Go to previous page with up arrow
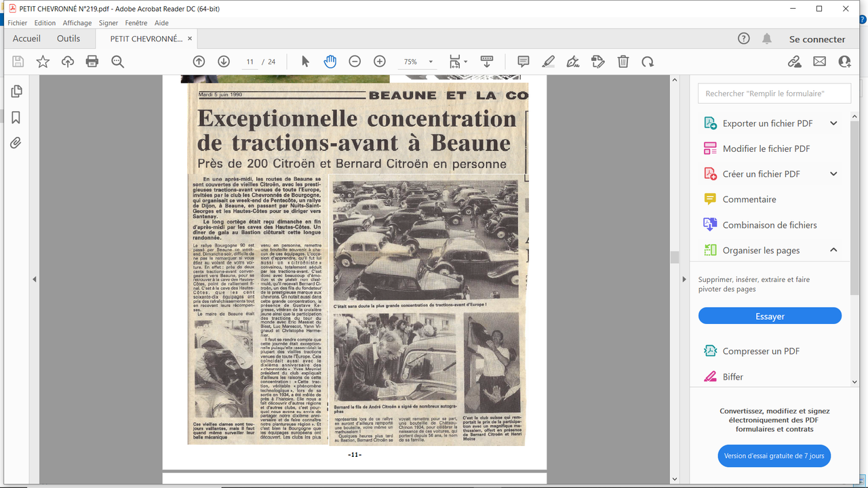This screenshot has width=868, height=488. pos(199,62)
